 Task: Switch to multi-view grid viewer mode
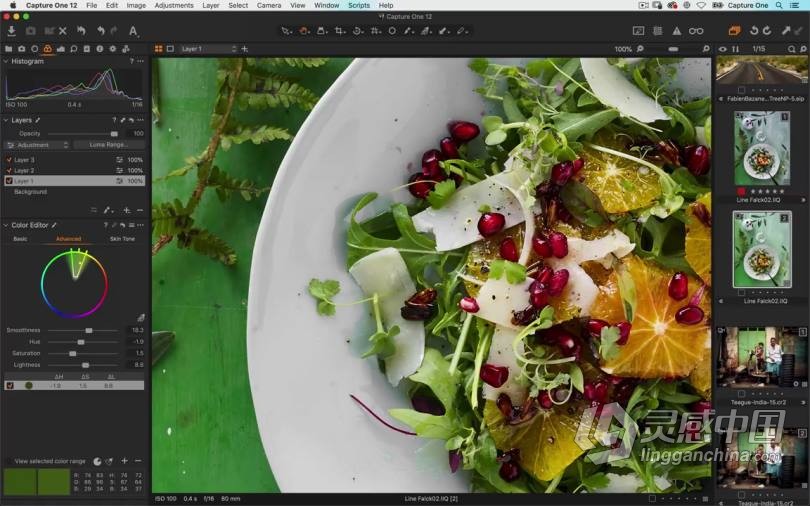coord(159,49)
